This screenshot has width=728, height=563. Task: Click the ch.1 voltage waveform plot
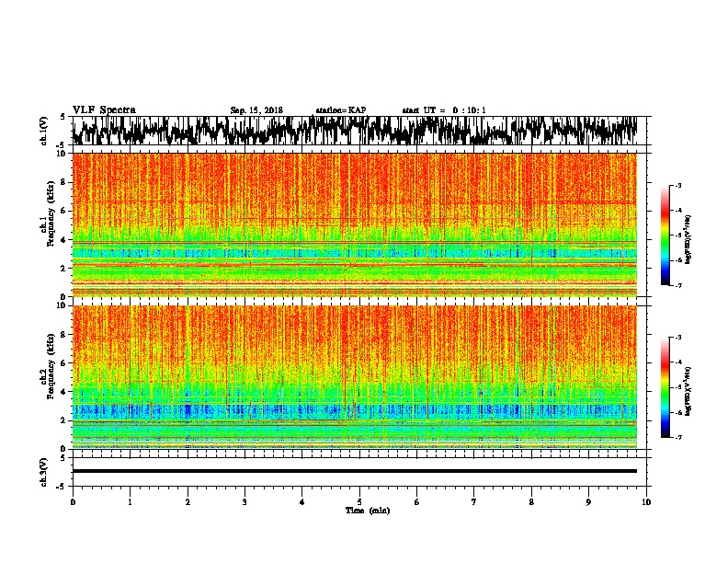tap(355, 131)
